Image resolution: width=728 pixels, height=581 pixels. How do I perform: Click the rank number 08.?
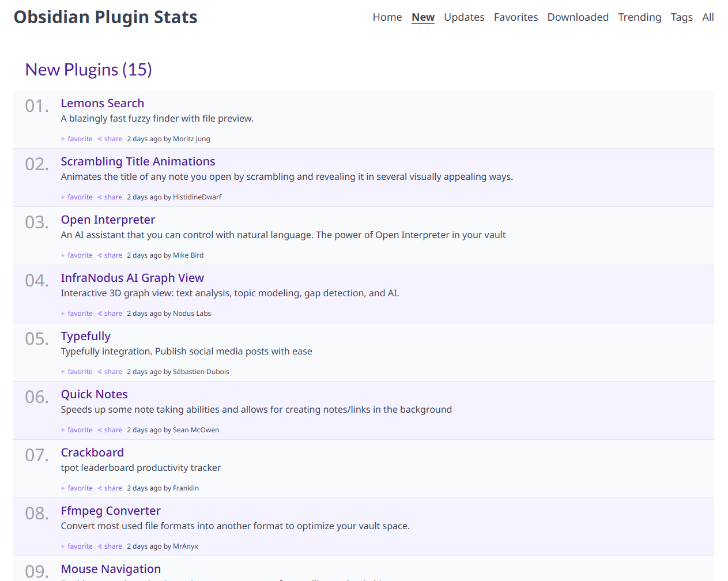tap(37, 514)
